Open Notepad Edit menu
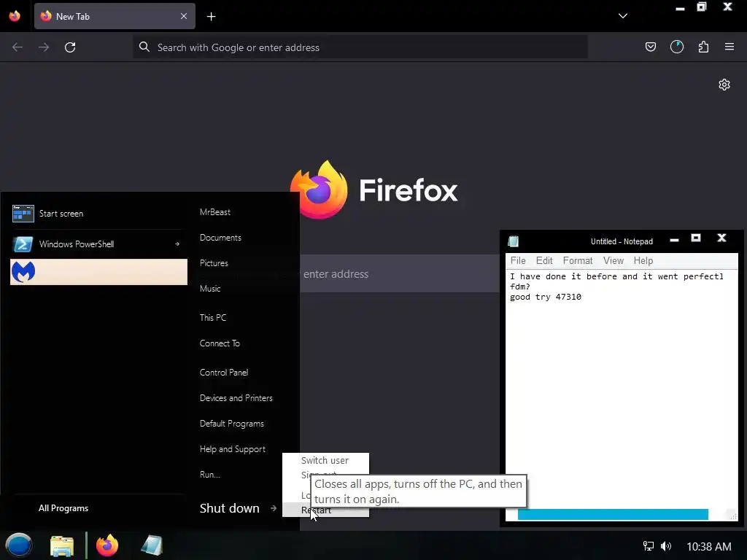The height and width of the screenshot is (560, 747). tap(544, 260)
